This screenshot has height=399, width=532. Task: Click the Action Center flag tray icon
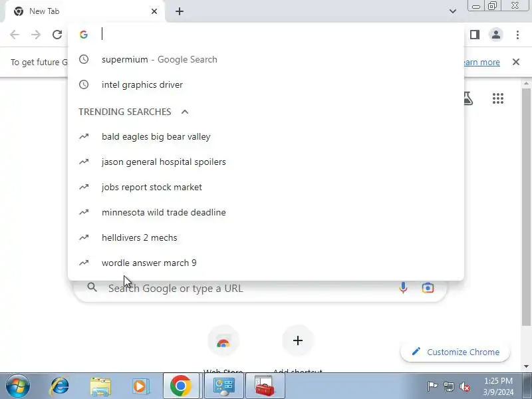click(x=432, y=386)
